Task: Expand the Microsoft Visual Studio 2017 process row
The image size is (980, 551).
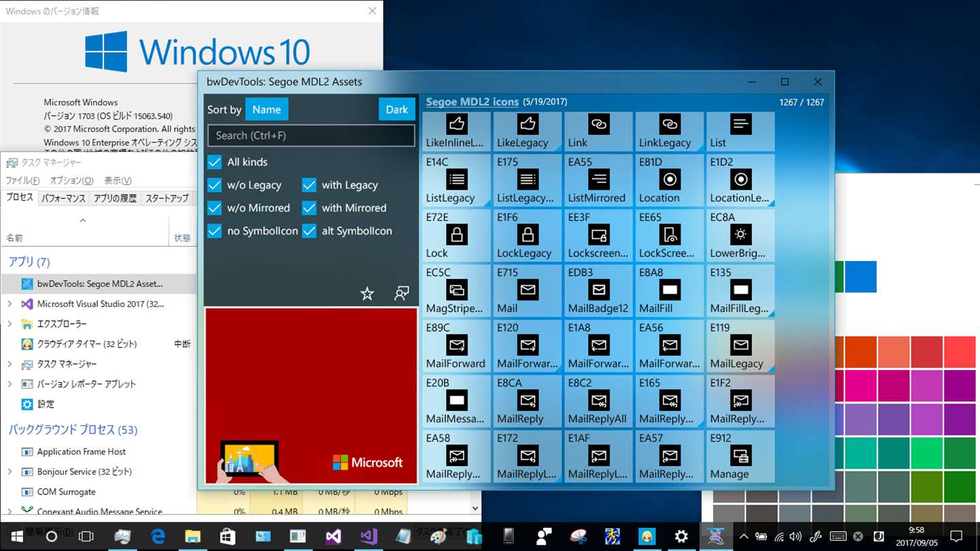Action: (x=10, y=304)
